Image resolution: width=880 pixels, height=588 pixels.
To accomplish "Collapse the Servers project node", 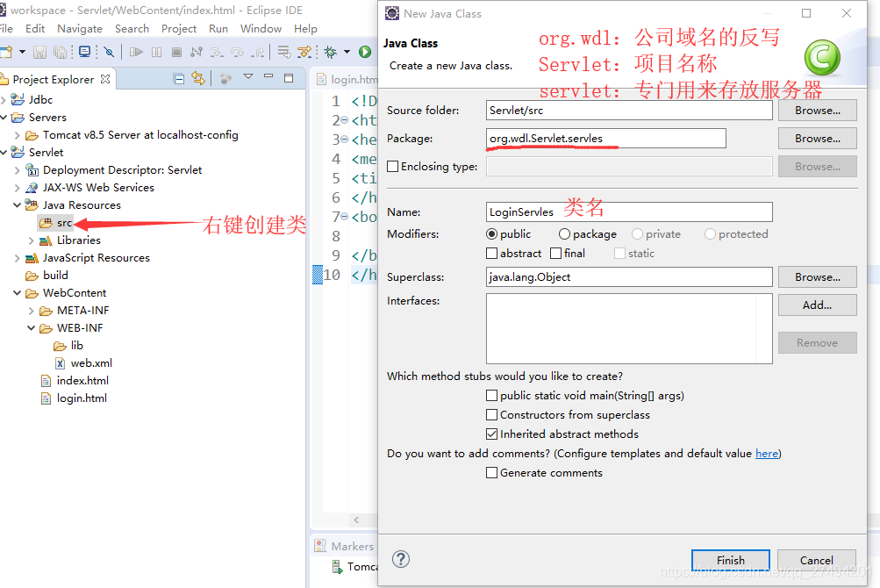I will [4, 118].
